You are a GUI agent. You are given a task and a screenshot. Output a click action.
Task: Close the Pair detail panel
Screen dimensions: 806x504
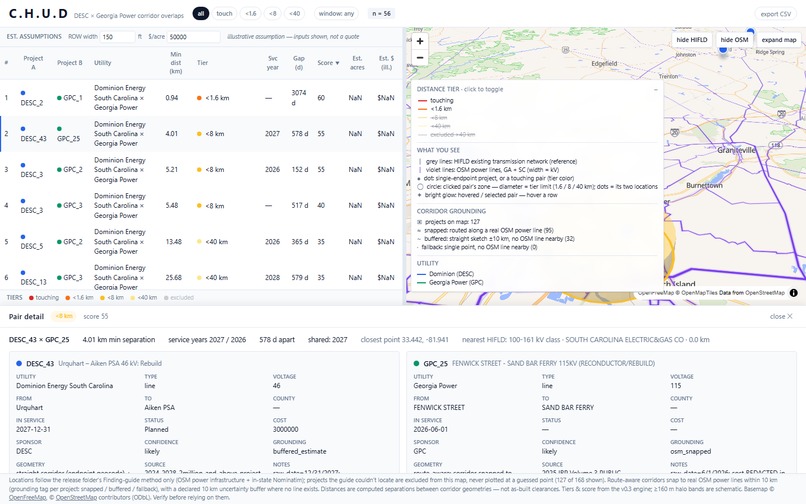[781, 316]
